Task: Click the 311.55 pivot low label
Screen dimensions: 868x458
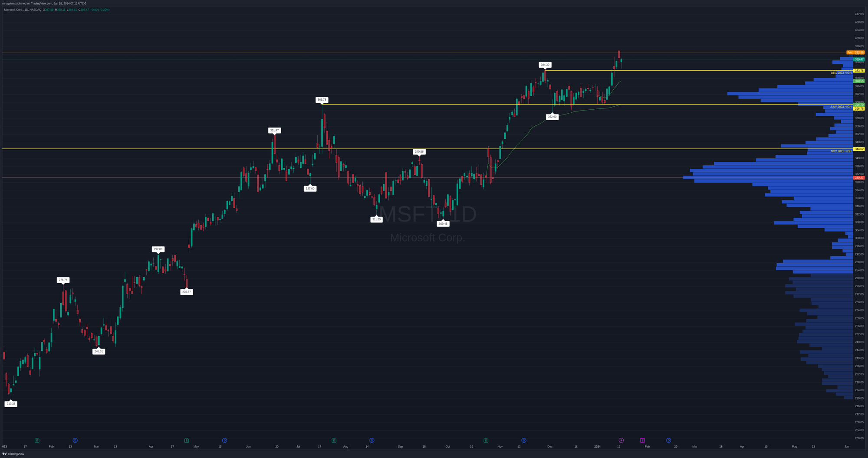Action: 376,219
